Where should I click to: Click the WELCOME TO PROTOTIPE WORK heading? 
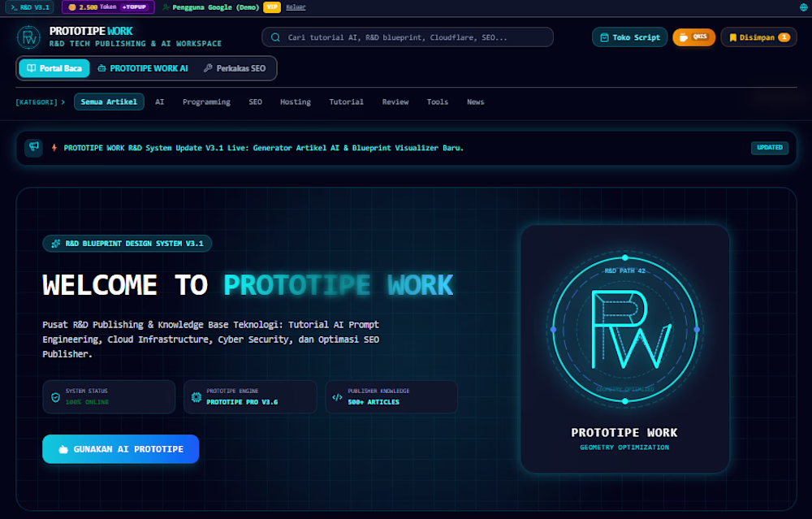pos(248,285)
